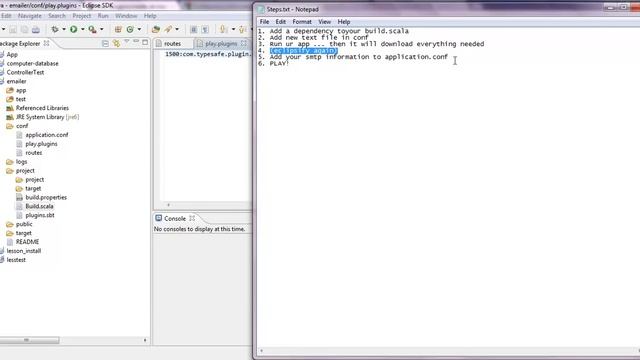Open Format menu in Notepad

(302, 22)
